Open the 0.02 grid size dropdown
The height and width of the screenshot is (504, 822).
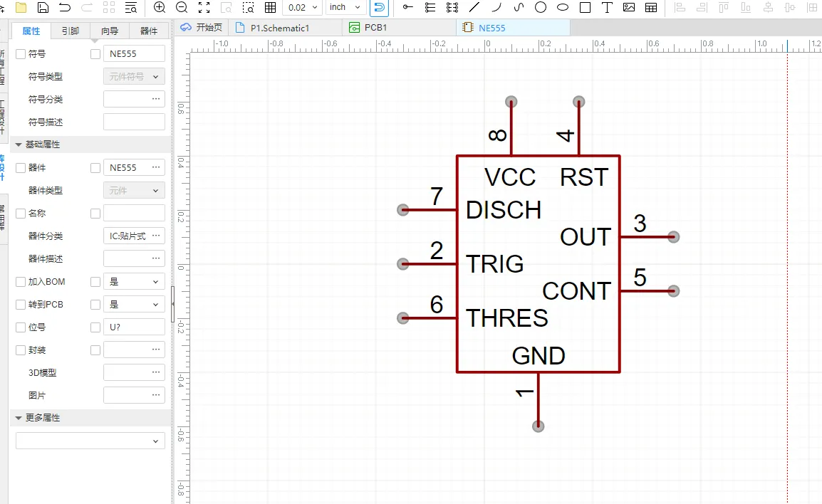[x=303, y=7]
